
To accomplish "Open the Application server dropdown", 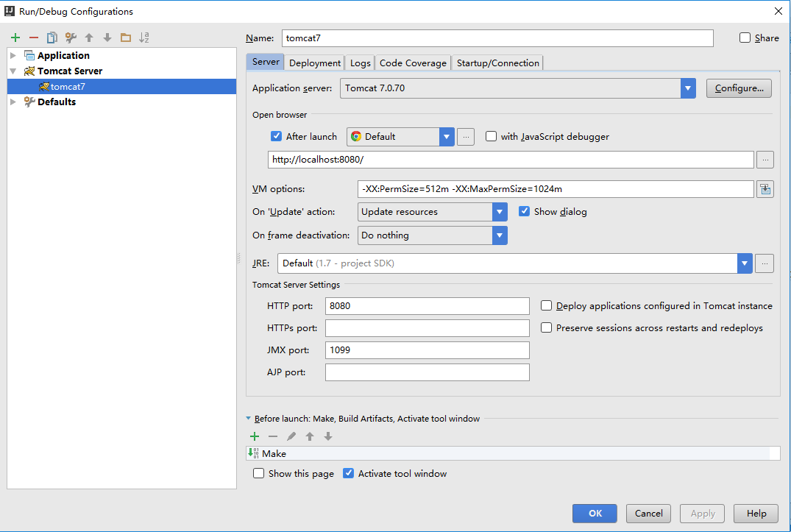I will point(688,88).
